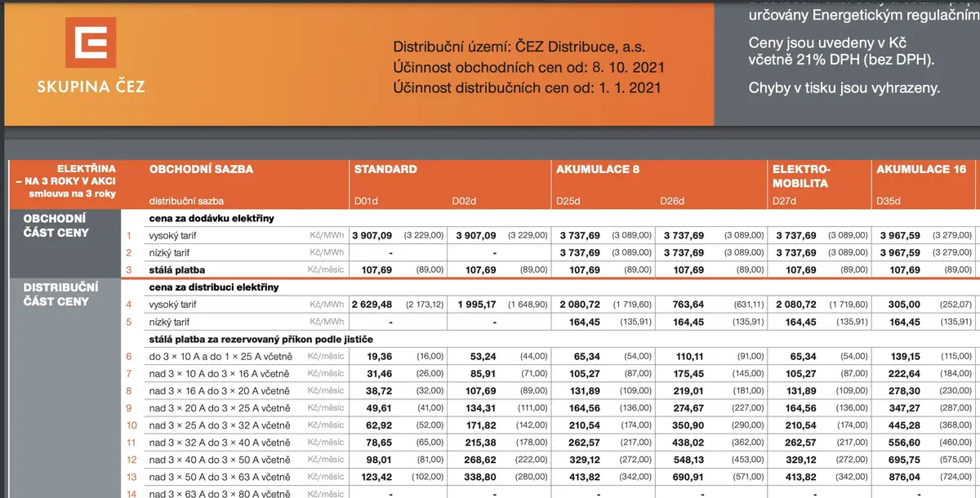The image size is (980, 498).
Task: Click the 'D27d' rate code
Action: point(786,200)
